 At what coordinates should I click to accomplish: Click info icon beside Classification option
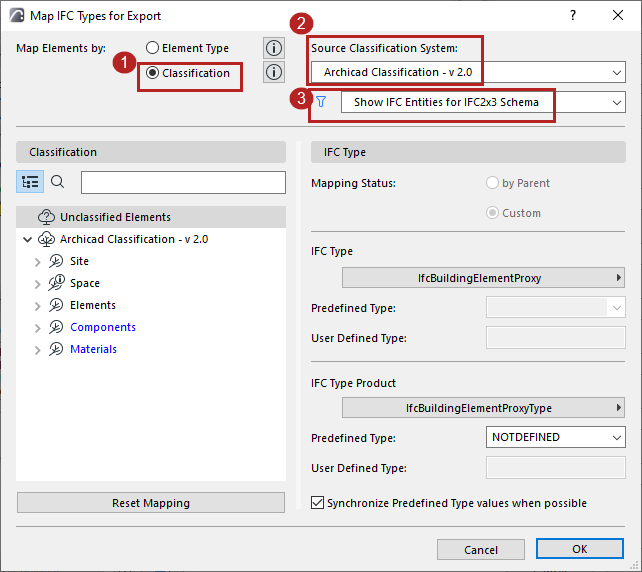(274, 72)
